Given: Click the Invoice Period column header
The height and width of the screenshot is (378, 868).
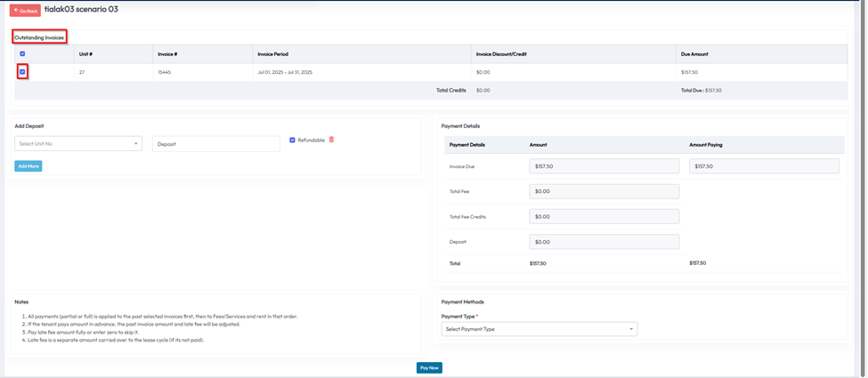Looking at the screenshot, I should tap(272, 54).
